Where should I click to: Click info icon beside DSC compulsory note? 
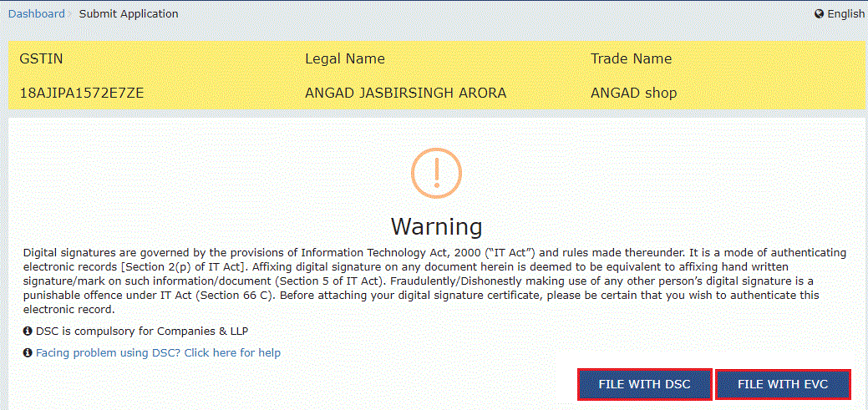[28, 332]
